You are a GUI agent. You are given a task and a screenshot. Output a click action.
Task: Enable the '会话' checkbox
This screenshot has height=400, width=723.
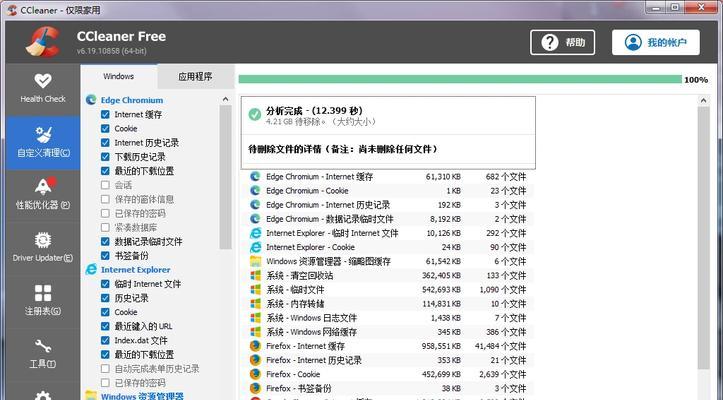point(105,185)
